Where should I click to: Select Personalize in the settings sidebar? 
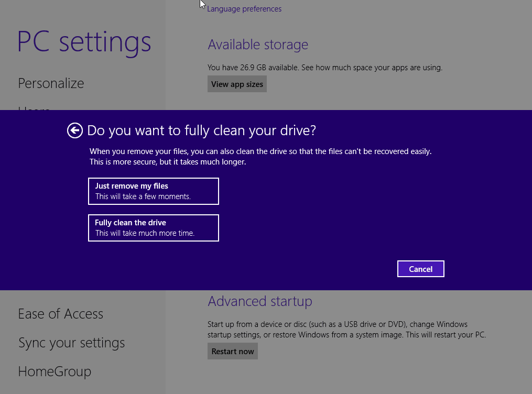pos(51,83)
